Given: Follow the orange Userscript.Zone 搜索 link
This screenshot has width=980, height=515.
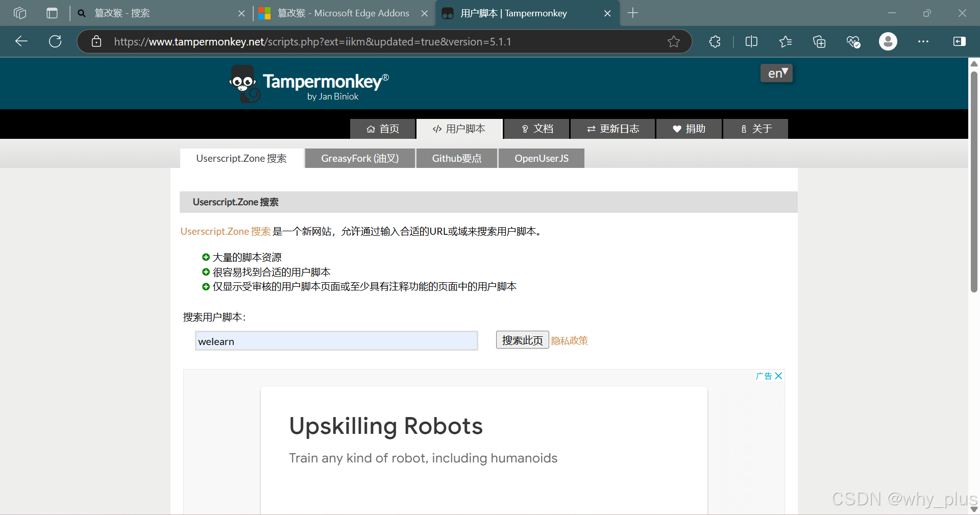Looking at the screenshot, I should [226, 231].
